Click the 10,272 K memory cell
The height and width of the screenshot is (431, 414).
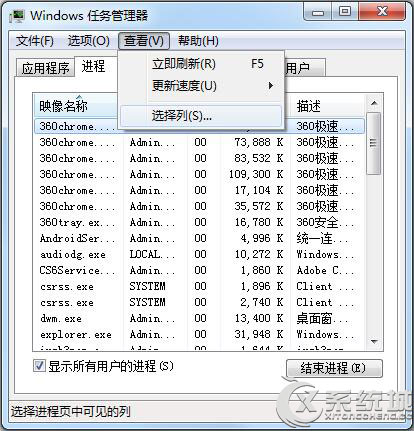click(x=259, y=254)
